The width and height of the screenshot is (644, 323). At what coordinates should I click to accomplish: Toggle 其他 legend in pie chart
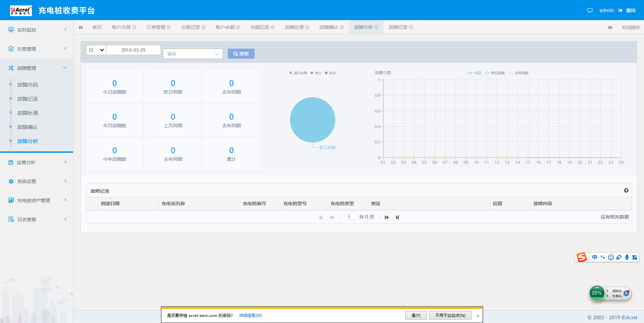click(330, 73)
